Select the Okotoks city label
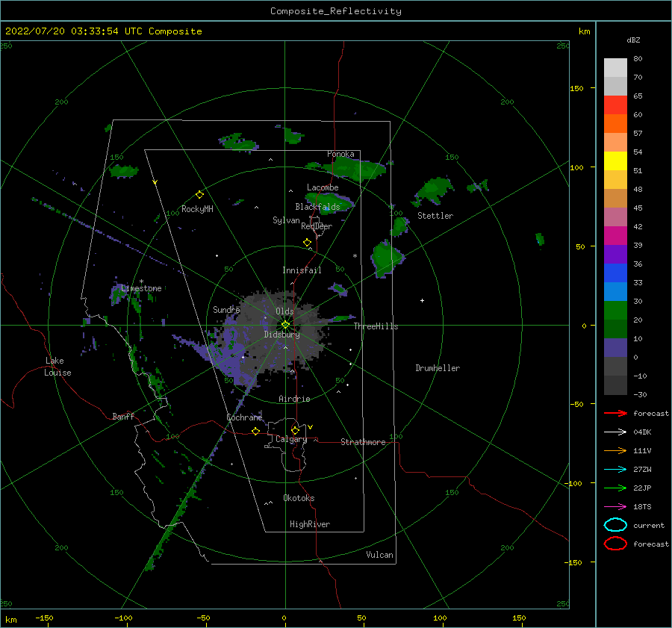The image size is (672, 628). (299, 498)
